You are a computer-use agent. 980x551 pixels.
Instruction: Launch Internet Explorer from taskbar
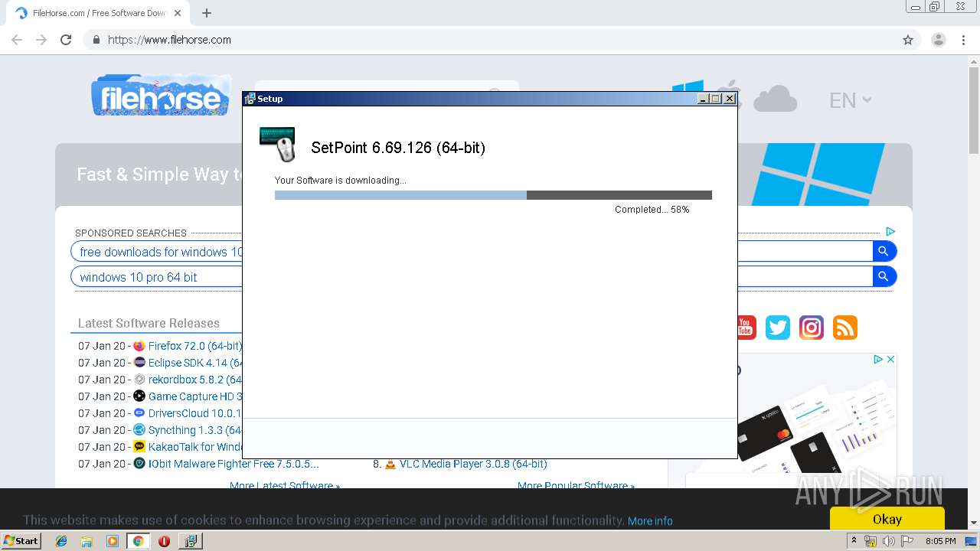[x=61, y=541]
